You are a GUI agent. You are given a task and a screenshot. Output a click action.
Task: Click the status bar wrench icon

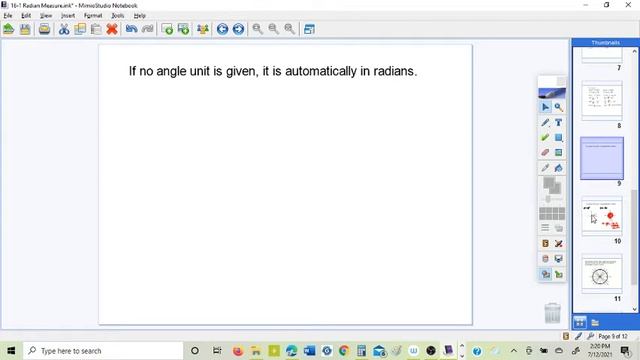(590, 336)
